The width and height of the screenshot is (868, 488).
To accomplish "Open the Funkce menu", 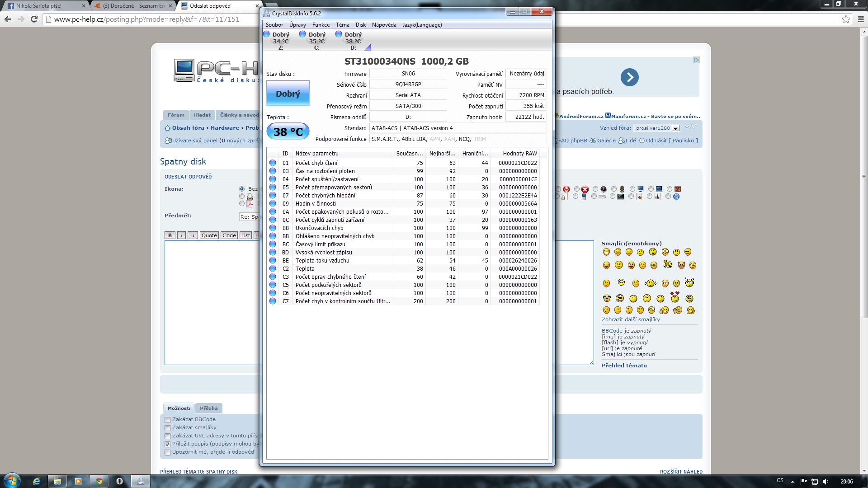I will point(321,25).
